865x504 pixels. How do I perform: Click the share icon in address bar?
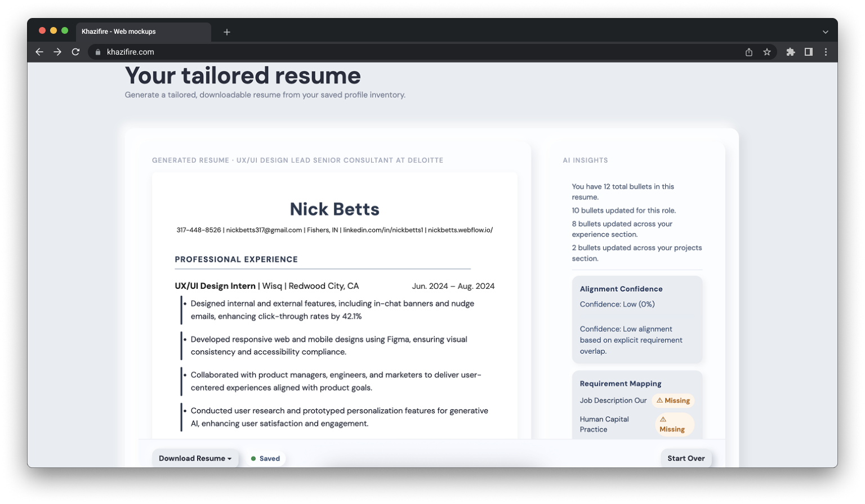click(x=749, y=52)
